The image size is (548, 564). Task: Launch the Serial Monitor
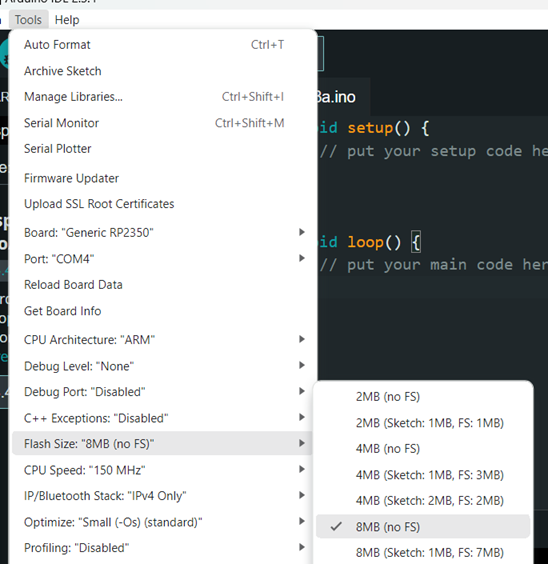pyautogui.click(x=163, y=123)
